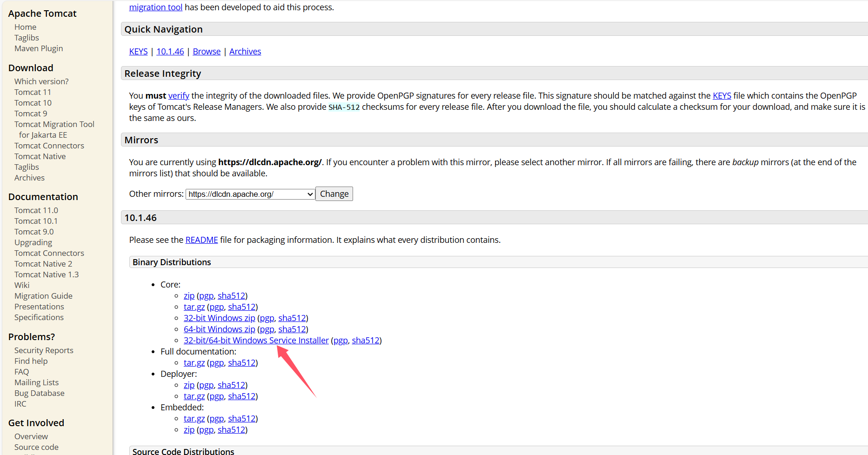The height and width of the screenshot is (455, 868).
Task: Open sha512 checksum for Windows Service Installer
Action: [365, 341]
